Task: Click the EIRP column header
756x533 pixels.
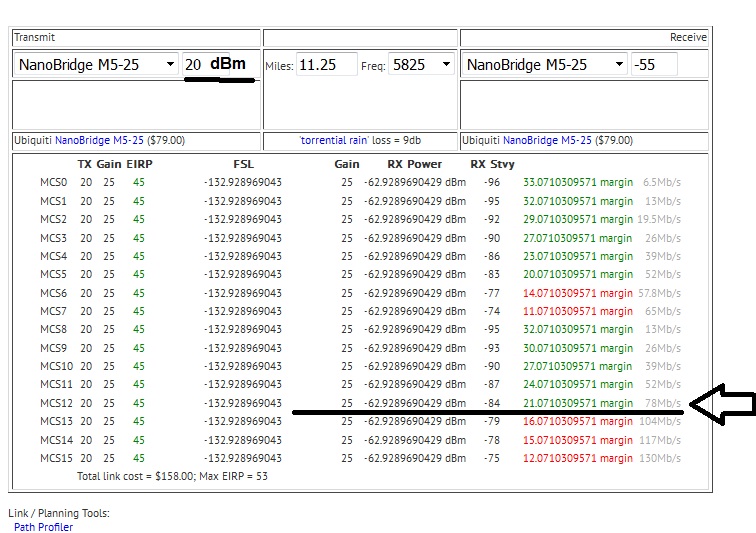Action: pyautogui.click(x=139, y=164)
